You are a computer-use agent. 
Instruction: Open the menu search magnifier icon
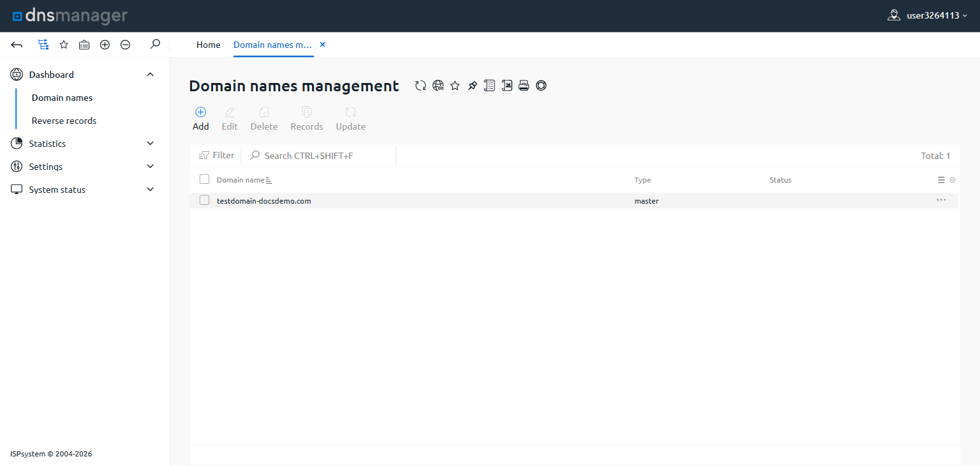click(x=155, y=44)
